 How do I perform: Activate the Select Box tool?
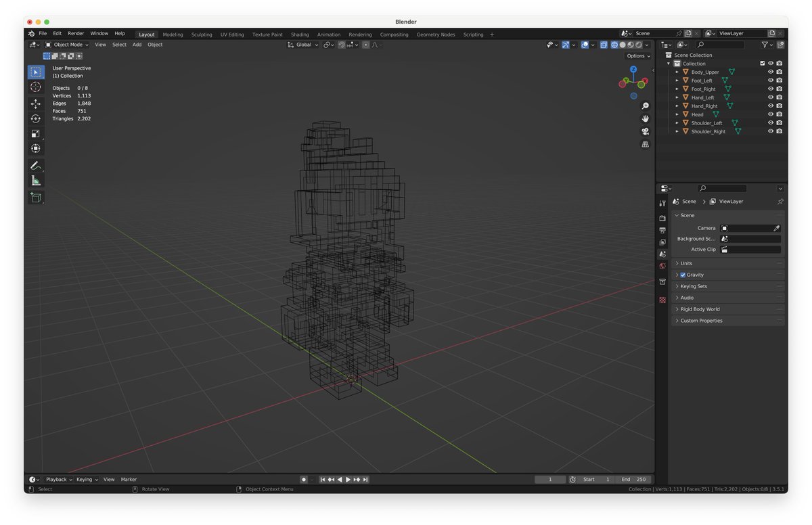[x=36, y=72]
